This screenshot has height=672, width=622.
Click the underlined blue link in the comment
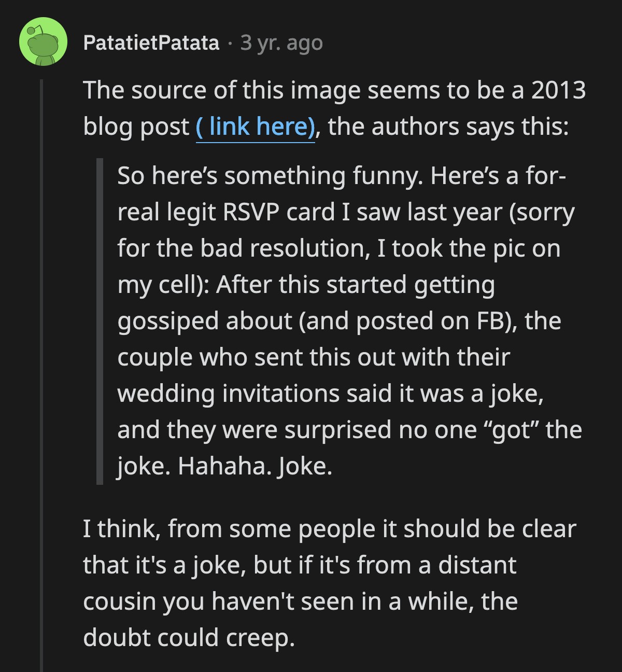coord(254,126)
